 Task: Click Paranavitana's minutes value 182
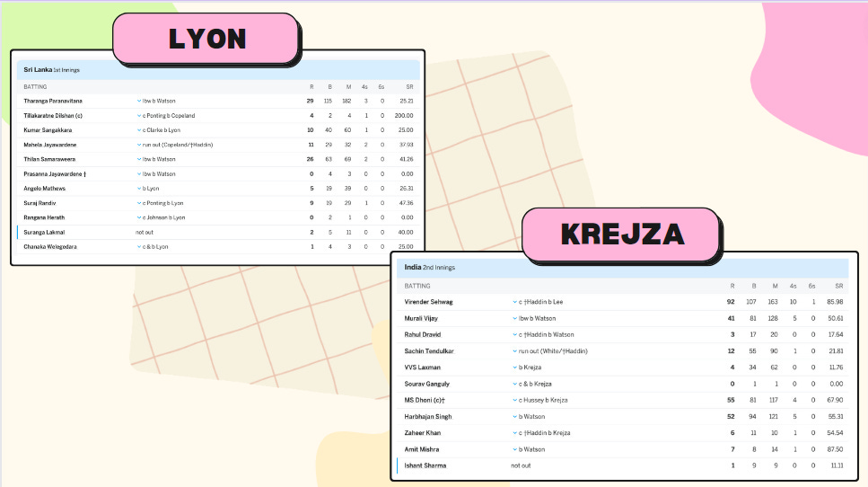pos(346,101)
